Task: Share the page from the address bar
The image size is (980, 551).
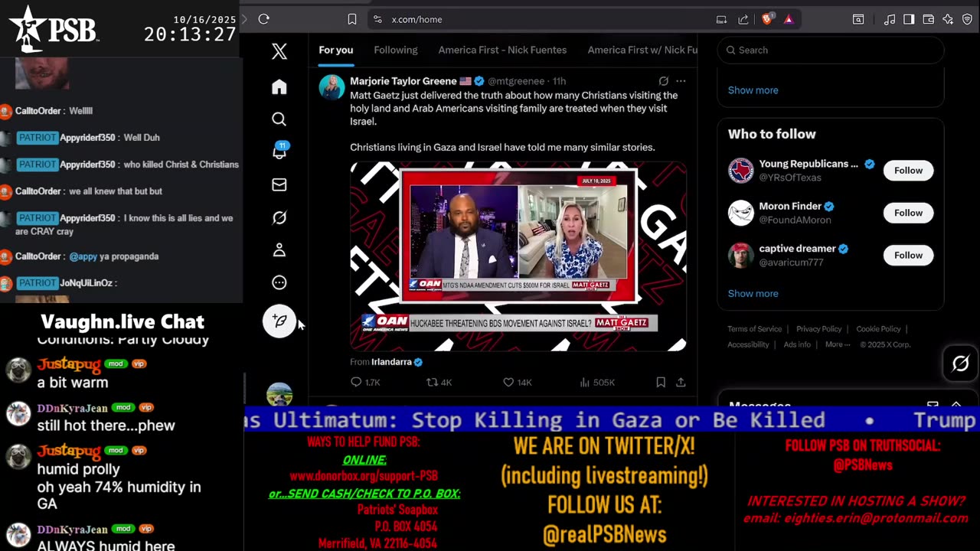Action: pos(743,19)
